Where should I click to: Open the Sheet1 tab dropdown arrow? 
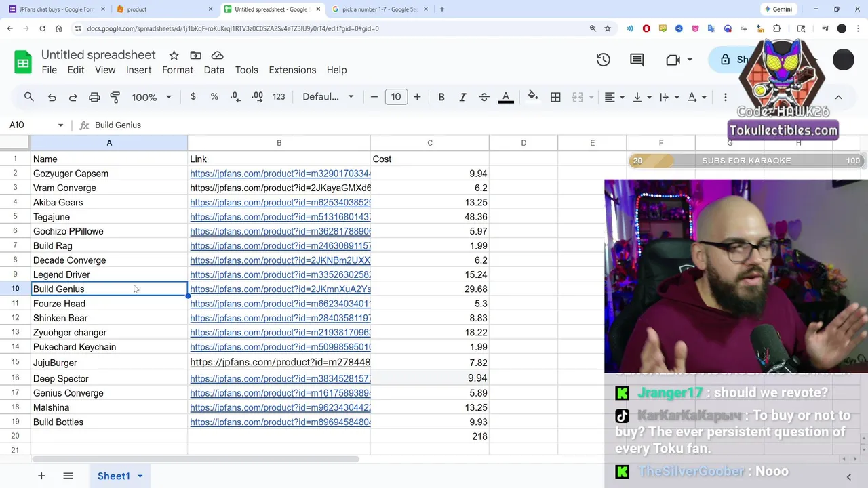tap(140, 476)
